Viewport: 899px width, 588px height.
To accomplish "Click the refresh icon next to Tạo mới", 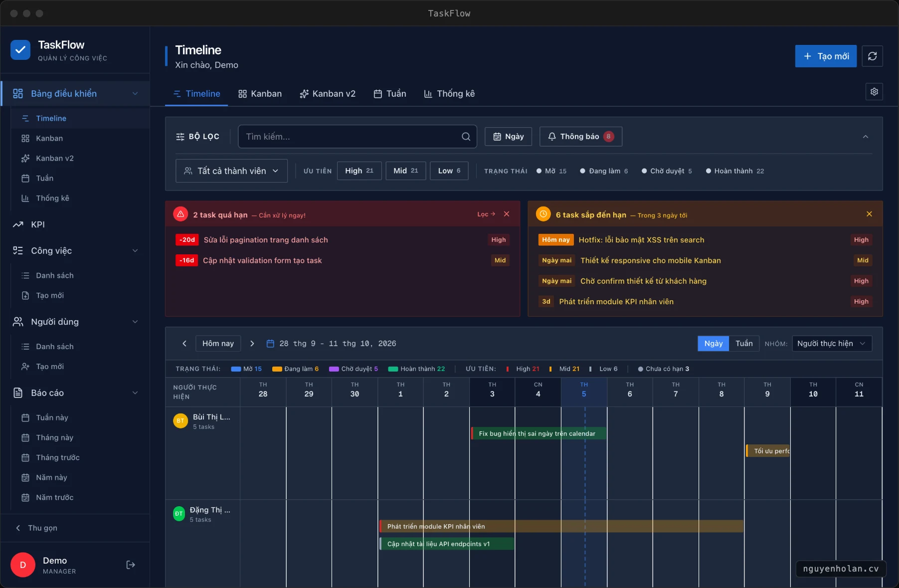I will pos(872,56).
